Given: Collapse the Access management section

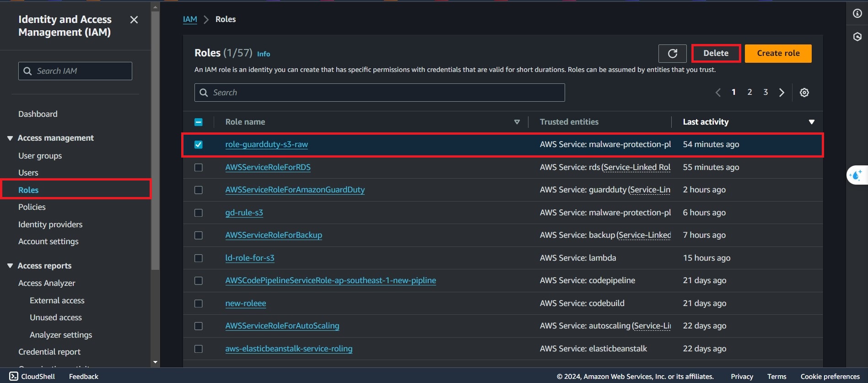Looking at the screenshot, I should point(10,138).
